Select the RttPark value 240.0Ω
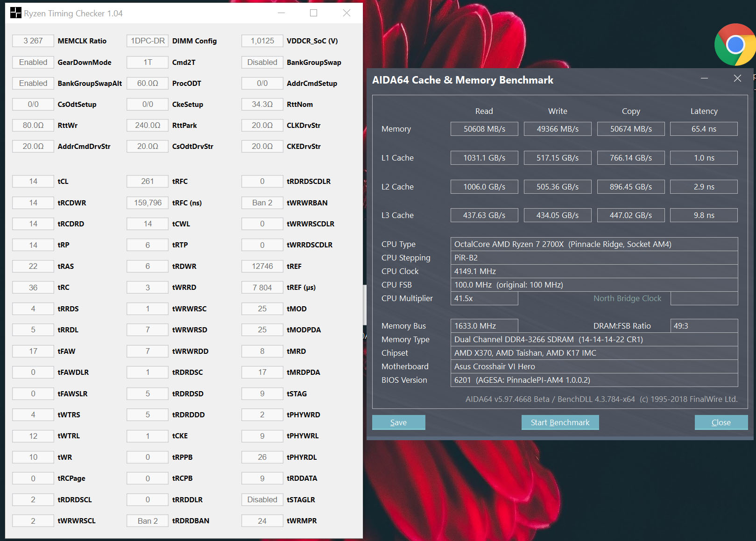The image size is (756, 541). click(148, 126)
